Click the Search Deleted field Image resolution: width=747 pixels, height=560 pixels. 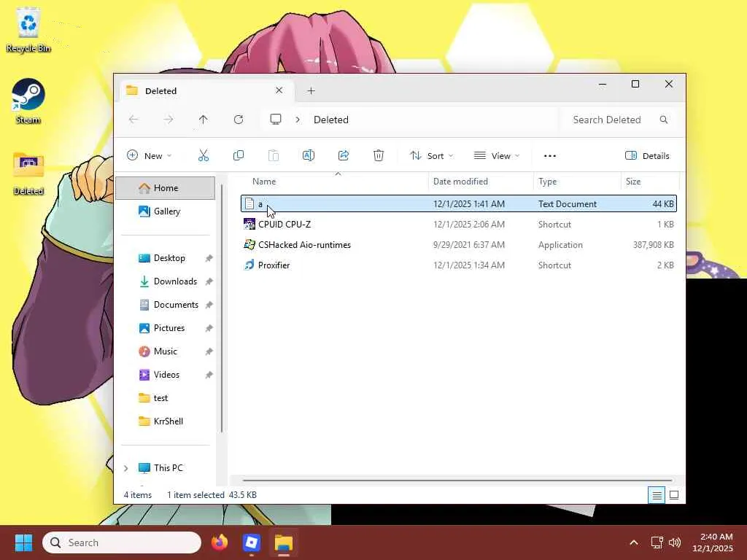tap(619, 120)
